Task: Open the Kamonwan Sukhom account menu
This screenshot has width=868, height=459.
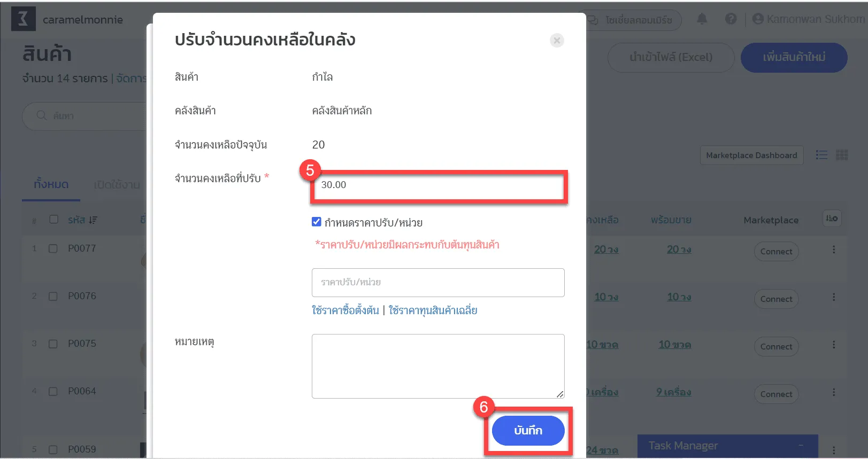Action: 808,19
